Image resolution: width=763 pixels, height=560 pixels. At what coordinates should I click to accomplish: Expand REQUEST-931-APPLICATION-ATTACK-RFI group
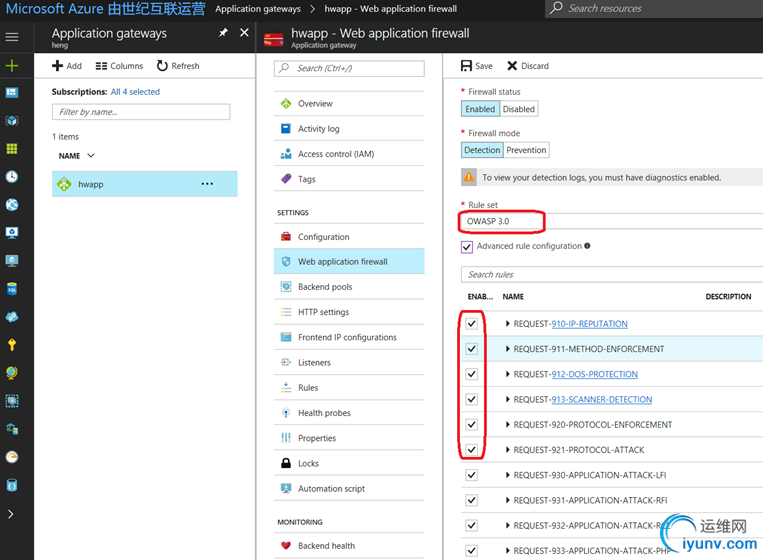508,500
